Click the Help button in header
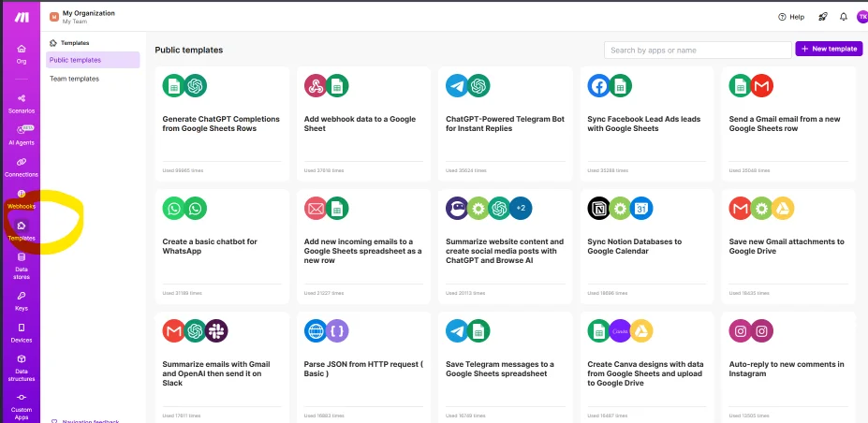This screenshot has height=423, width=868. [x=791, y=17]
